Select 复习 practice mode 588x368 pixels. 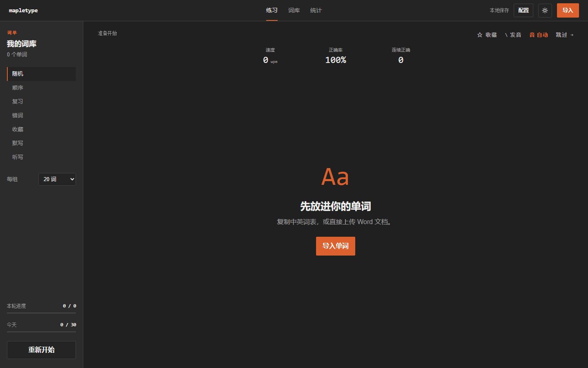point(41,102)
